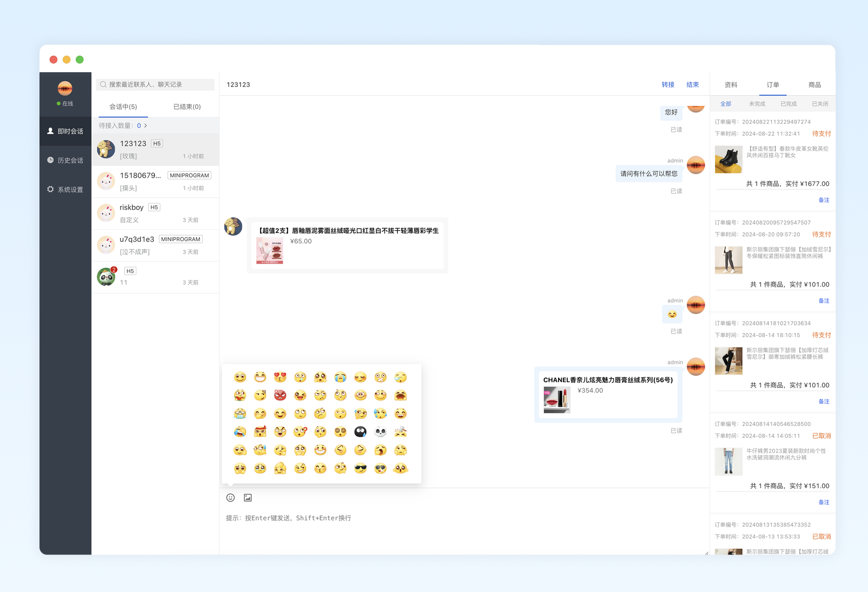Click the image upload icon
The height and width of the screenshot is (592, 868).
pyautogui.click(x=248, y=497)
